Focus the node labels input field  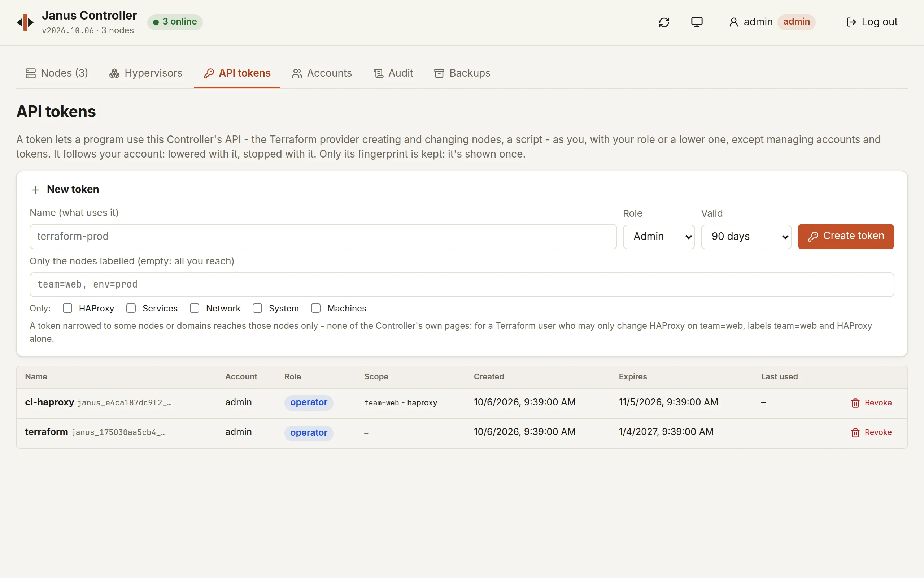(462, 284)
